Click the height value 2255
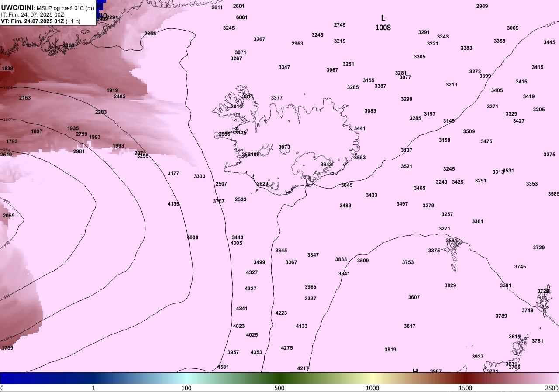Screen dimensions: 559x392 click(x=150, y=34)
